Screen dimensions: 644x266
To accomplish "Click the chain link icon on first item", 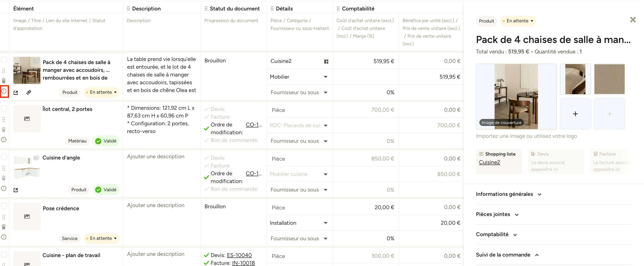I will pyautogui.click(x=29, y=92).
